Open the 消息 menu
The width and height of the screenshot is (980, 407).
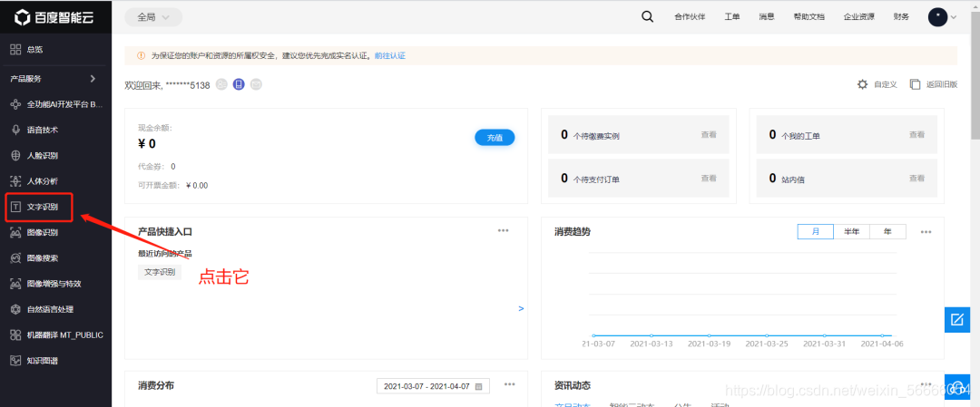tap(767, 17)
